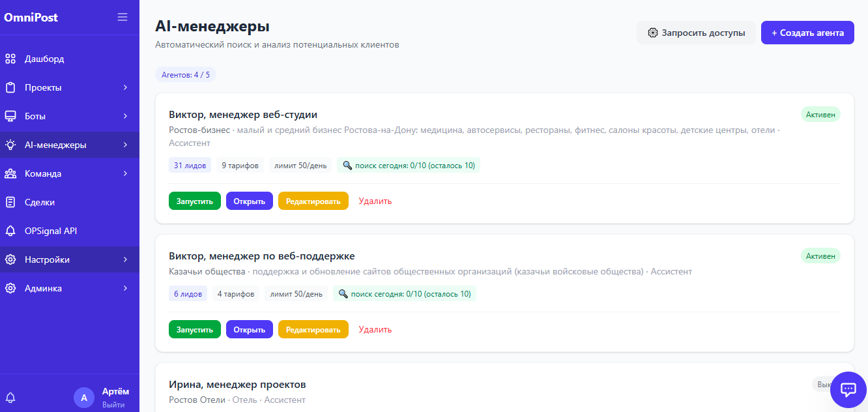Expand the Настройки submenu chevron
The image size is (868, 412).
(x=125, y=259)
